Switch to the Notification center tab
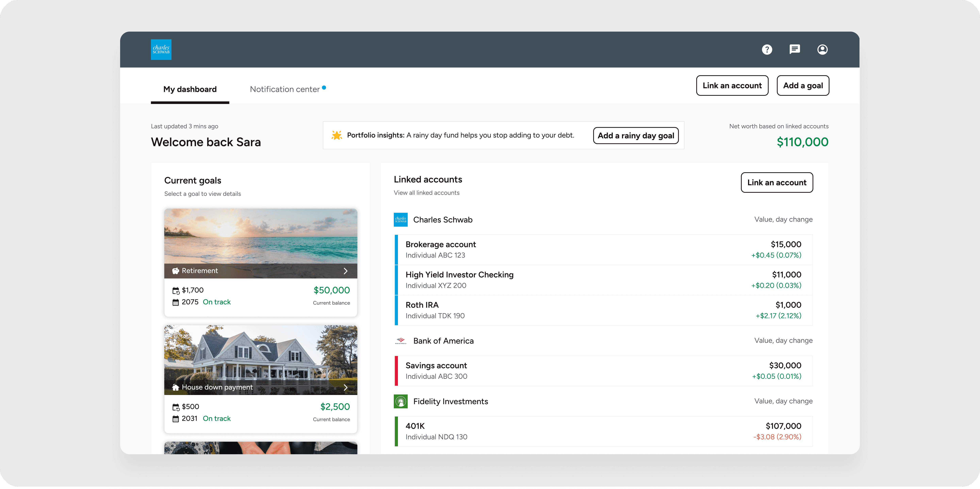The height and width of the screenshot is (489, 980). pyautogui.click(x=285, y=89)
